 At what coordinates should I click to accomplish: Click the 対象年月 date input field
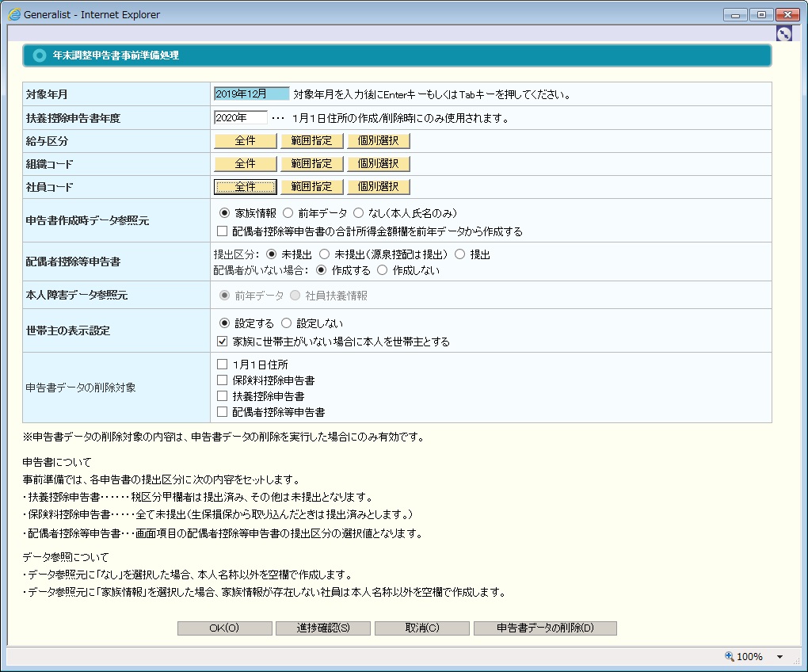click(251, 94)
